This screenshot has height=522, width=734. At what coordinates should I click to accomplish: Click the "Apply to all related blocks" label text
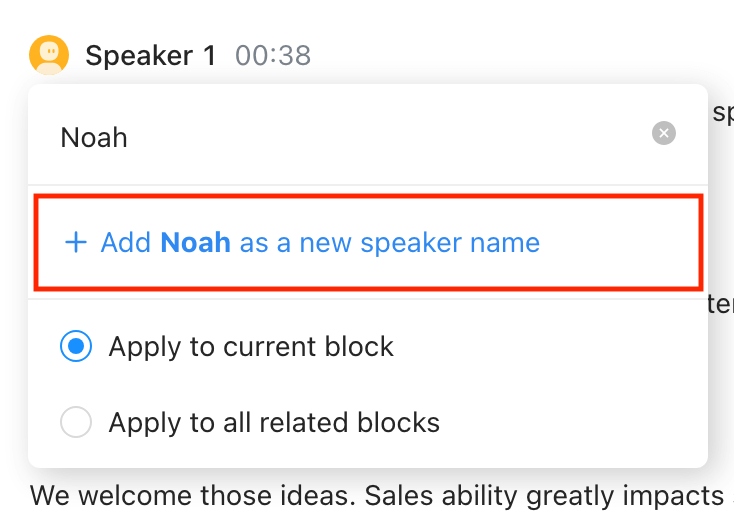point(274,422)
